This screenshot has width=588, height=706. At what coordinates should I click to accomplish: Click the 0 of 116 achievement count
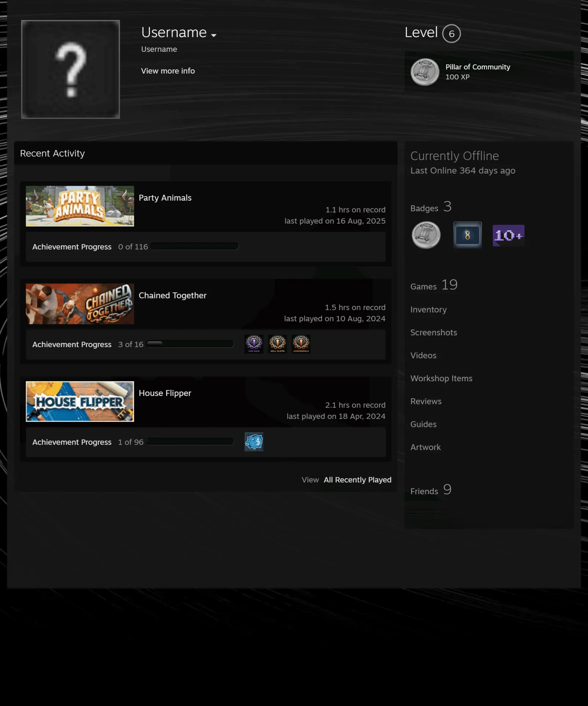pyautogui.click(x=133, y=247)
